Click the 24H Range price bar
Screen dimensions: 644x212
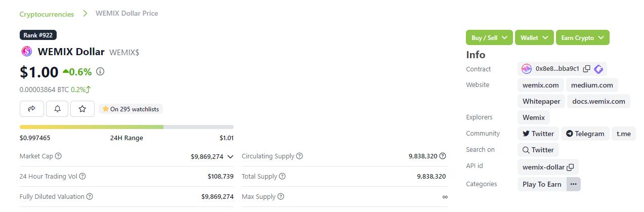[x=126, y=127]
